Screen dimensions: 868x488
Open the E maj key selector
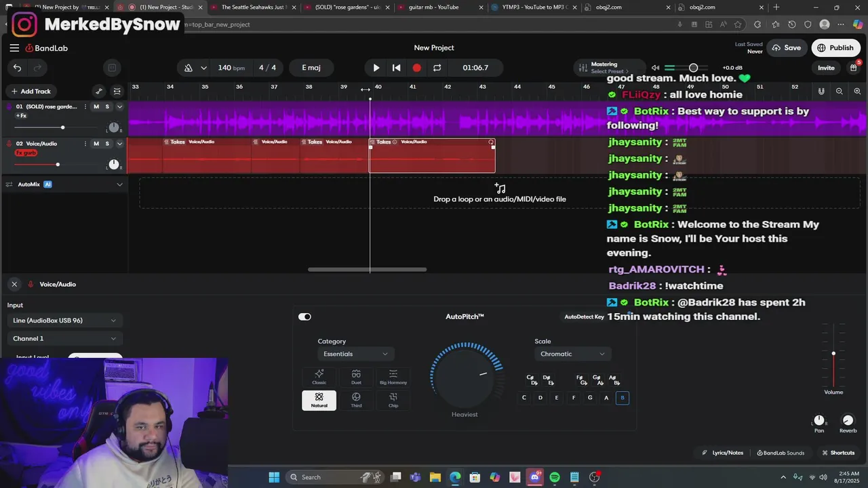[311, 68]
